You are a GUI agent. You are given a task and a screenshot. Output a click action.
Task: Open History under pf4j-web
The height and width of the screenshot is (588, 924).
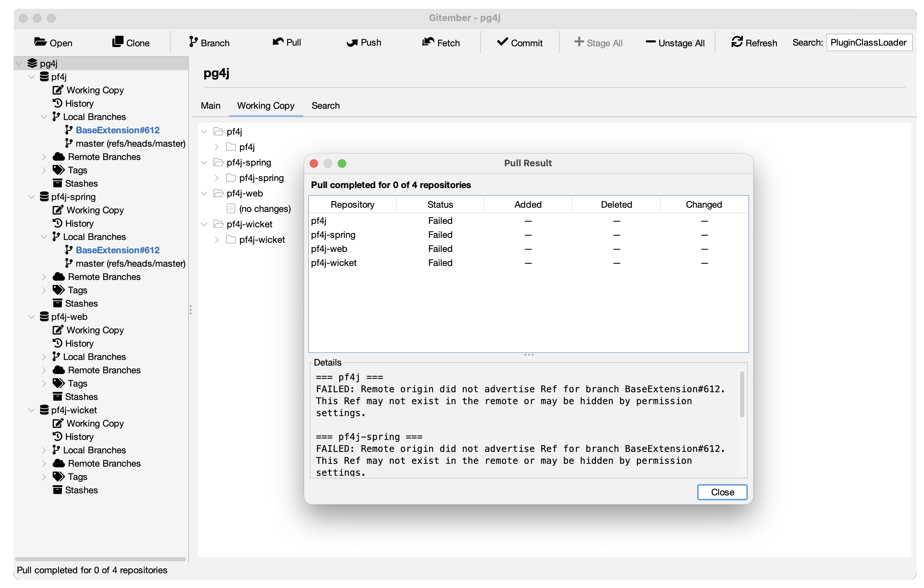tap(79, 343)
